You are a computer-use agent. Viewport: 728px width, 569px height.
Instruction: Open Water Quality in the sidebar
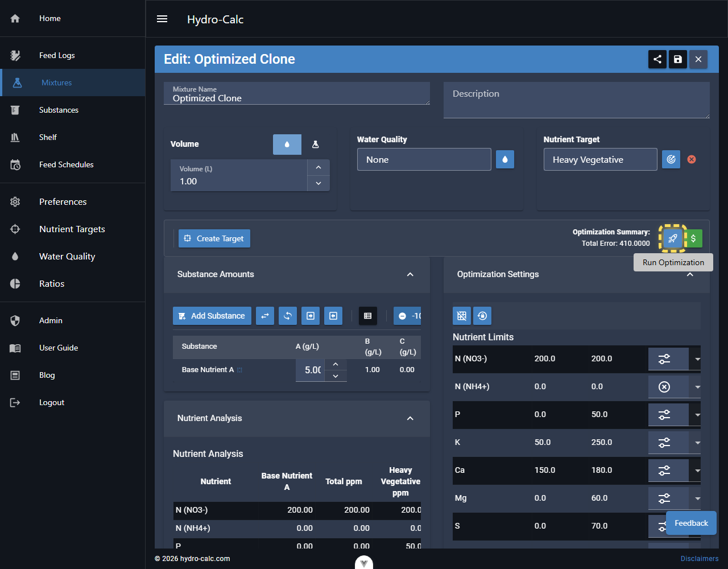pyautogui.click(x=73, y=256)
